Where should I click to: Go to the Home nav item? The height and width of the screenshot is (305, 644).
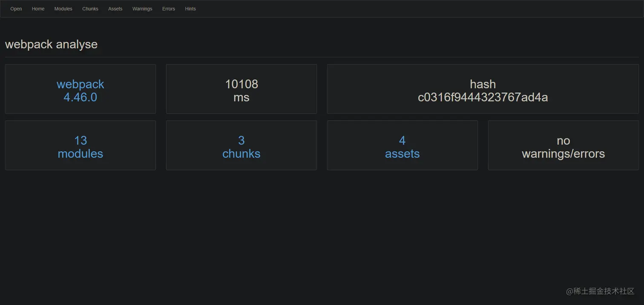coord(38,9)
